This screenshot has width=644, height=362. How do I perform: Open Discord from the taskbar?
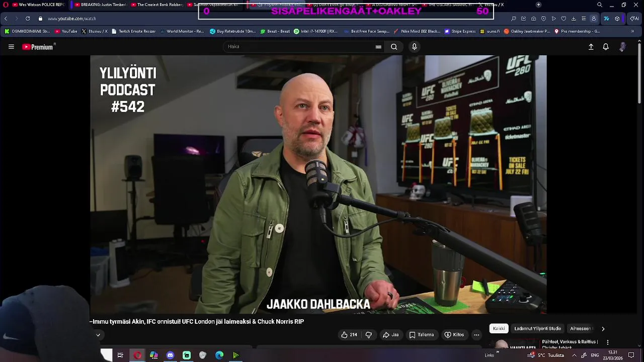[x=170, y=355]
